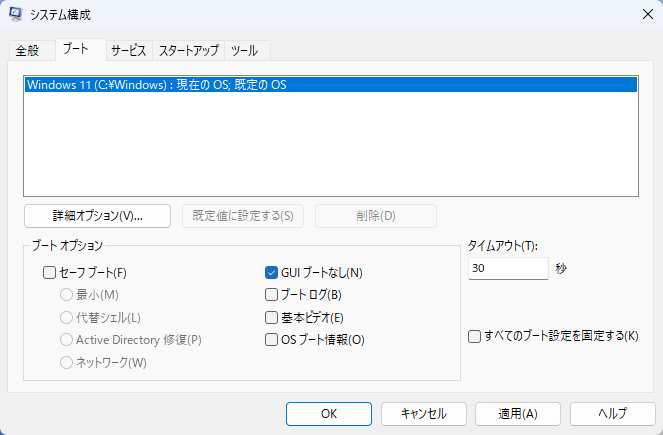This screenshot has height=435, width=663.
Task: Check the OS ブート情報 option
Action: (271, 340)
